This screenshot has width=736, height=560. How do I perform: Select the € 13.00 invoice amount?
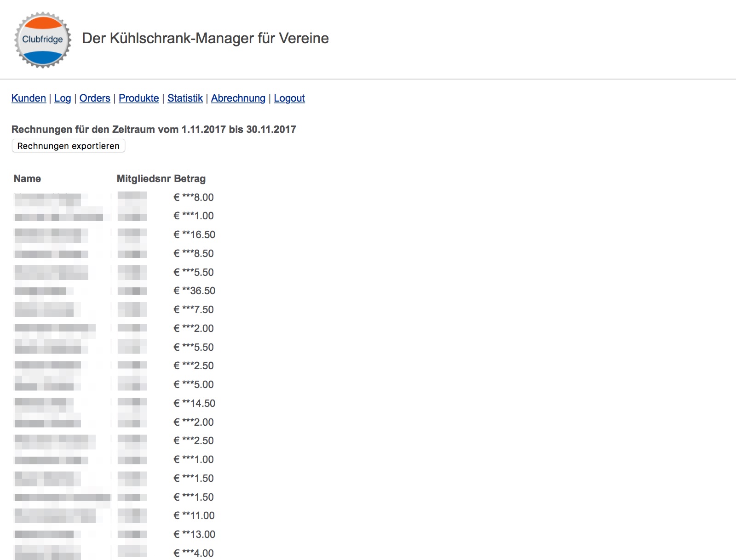(x=194, y=535)
